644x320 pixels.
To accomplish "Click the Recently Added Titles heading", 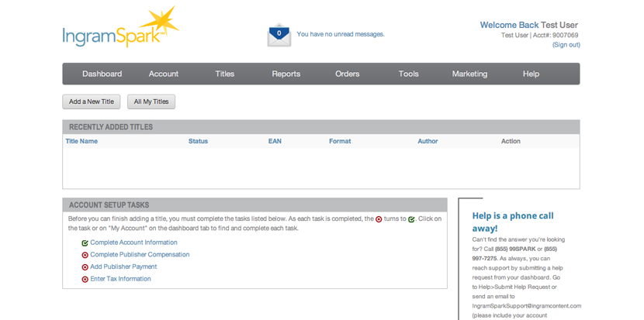I will pos(111,127).
